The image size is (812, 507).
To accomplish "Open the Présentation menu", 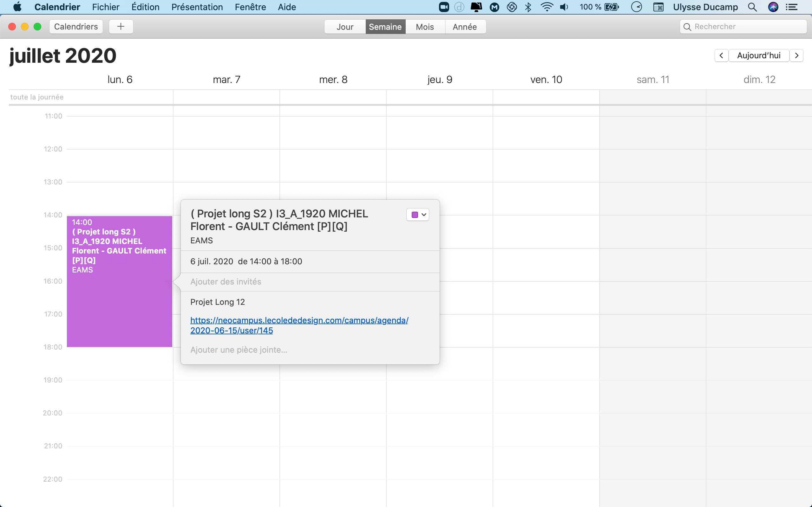I will (x=197, y=7).
